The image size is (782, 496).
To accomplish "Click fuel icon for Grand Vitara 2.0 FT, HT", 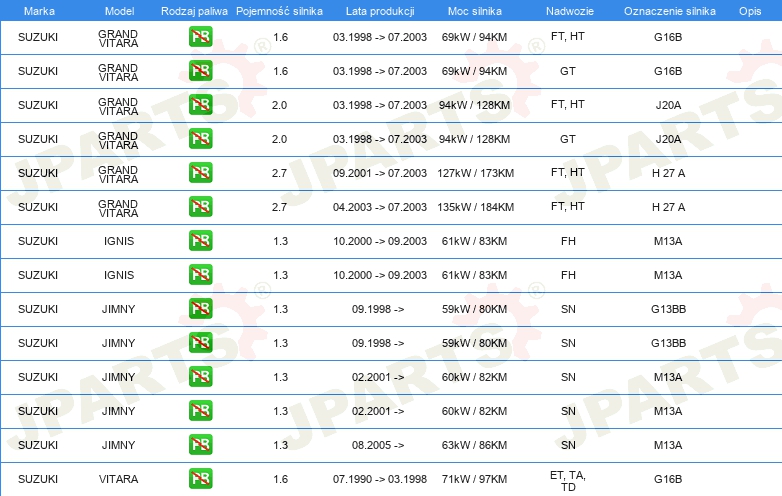I will pyautogui.click(x=200, y=105).
